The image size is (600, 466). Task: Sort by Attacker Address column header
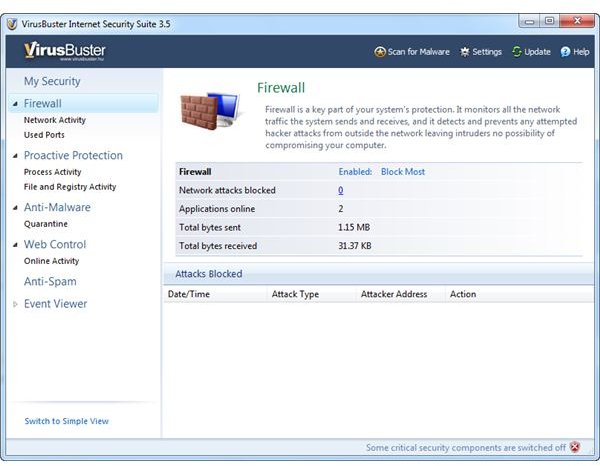[401, 294]
